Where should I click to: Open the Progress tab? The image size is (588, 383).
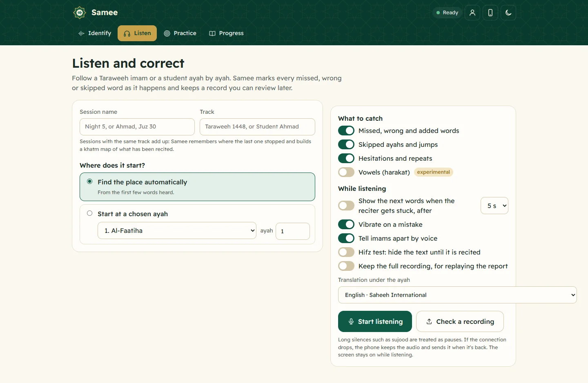point(226,33)
